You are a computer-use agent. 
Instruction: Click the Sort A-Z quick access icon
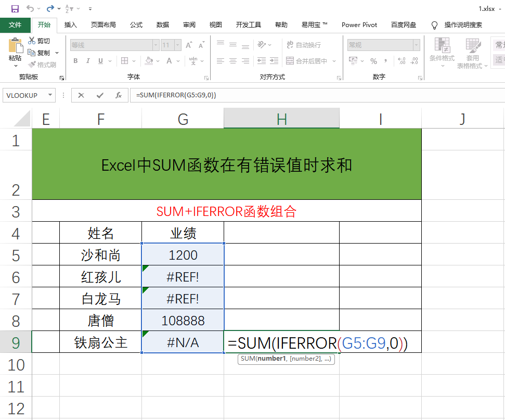[x=70, y=9]
